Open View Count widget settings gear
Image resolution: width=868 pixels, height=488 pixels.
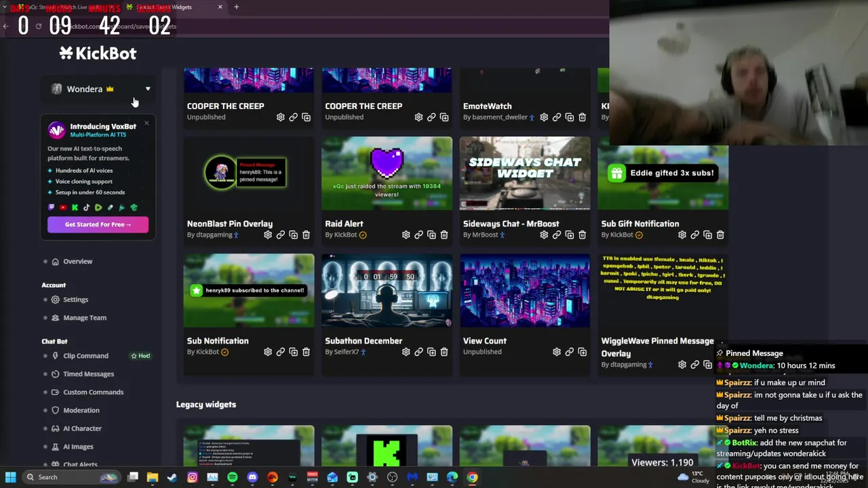click(557, 352)
